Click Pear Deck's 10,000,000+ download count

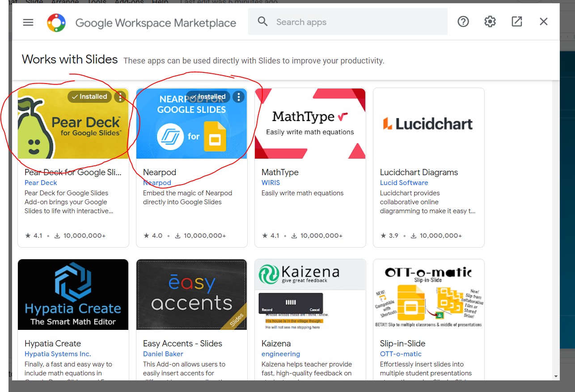tap(80, 236)
